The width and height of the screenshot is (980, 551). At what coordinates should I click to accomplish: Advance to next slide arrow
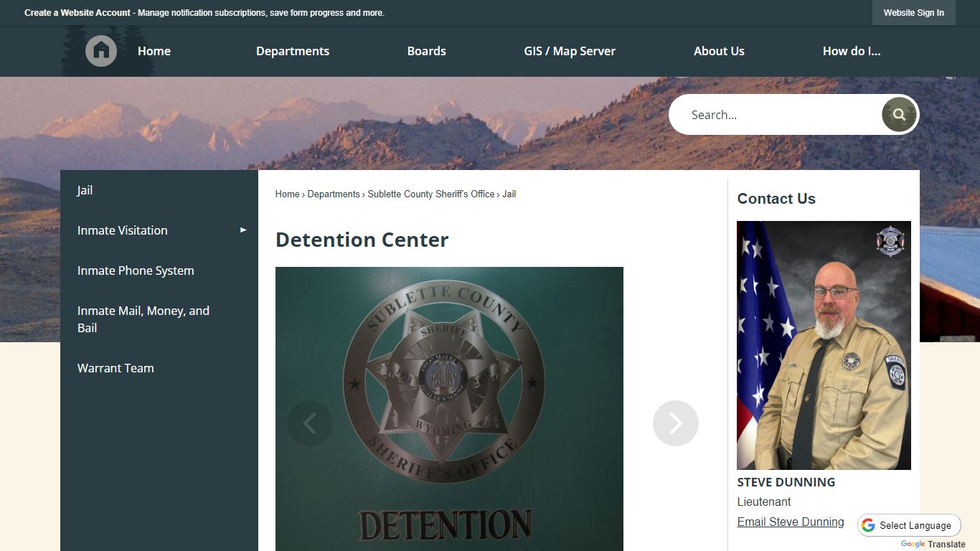coord(676,423)
